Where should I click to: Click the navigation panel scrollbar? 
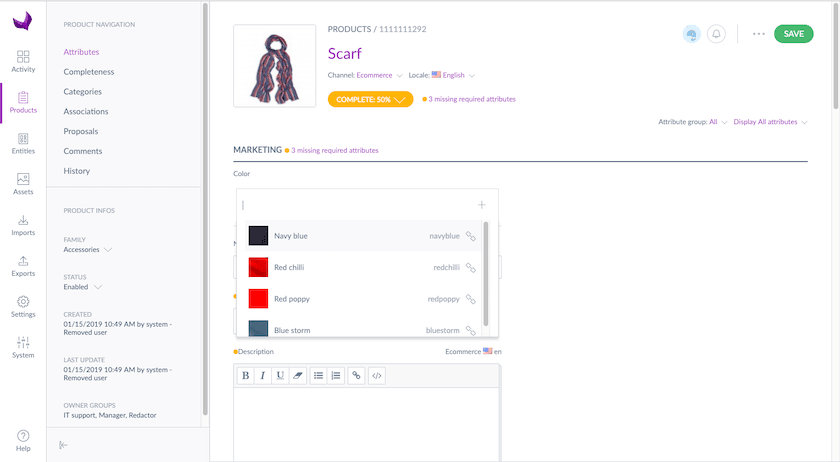[x=205, y=209]
